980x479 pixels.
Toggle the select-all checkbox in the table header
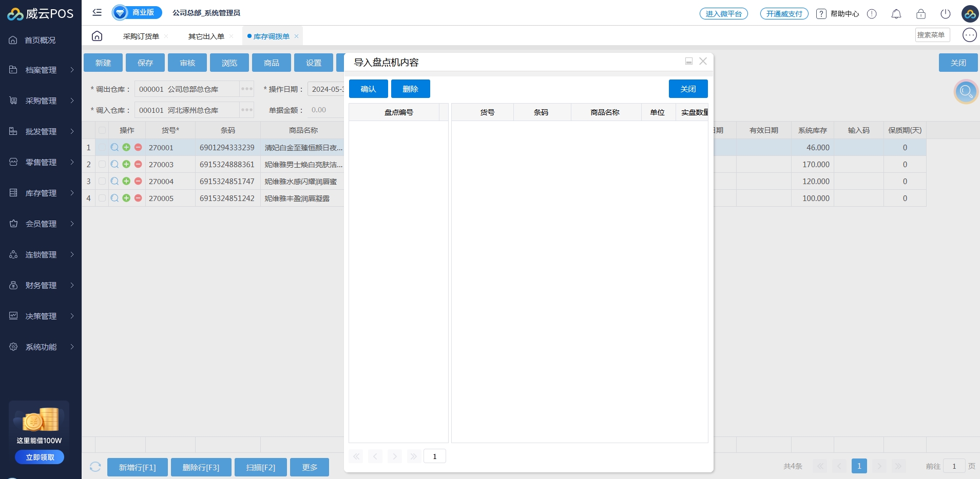click(102, 130)
